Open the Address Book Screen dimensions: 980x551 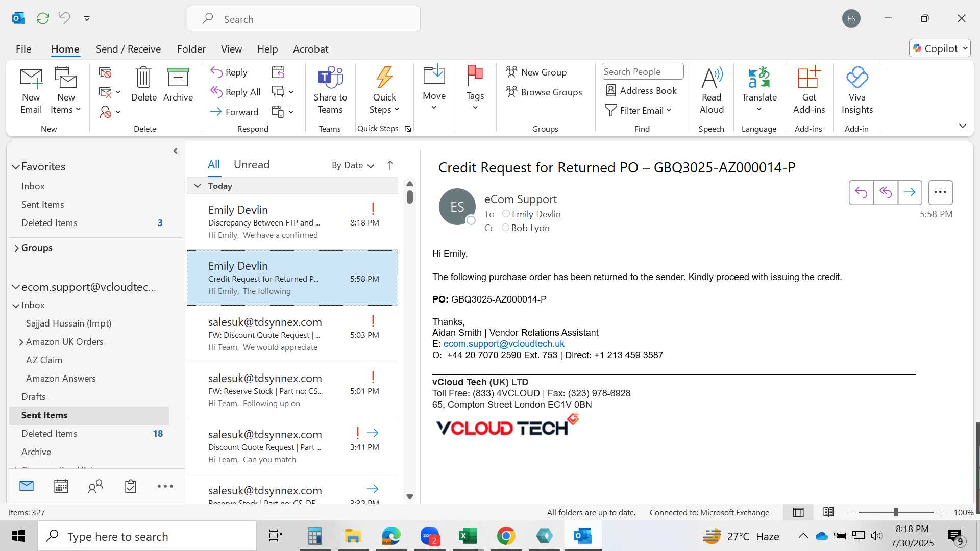pyautogui.click(x=641, y=90)
